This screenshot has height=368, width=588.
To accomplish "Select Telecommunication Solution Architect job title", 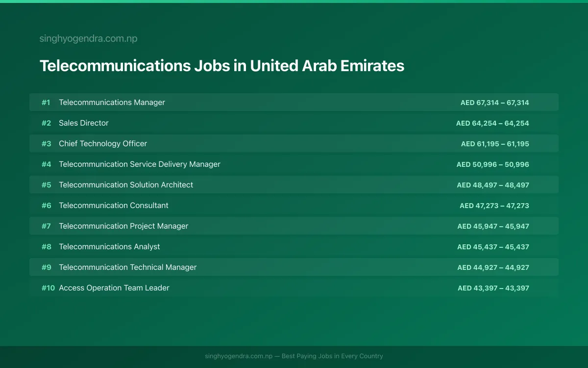I will click(x=126, y=185).
